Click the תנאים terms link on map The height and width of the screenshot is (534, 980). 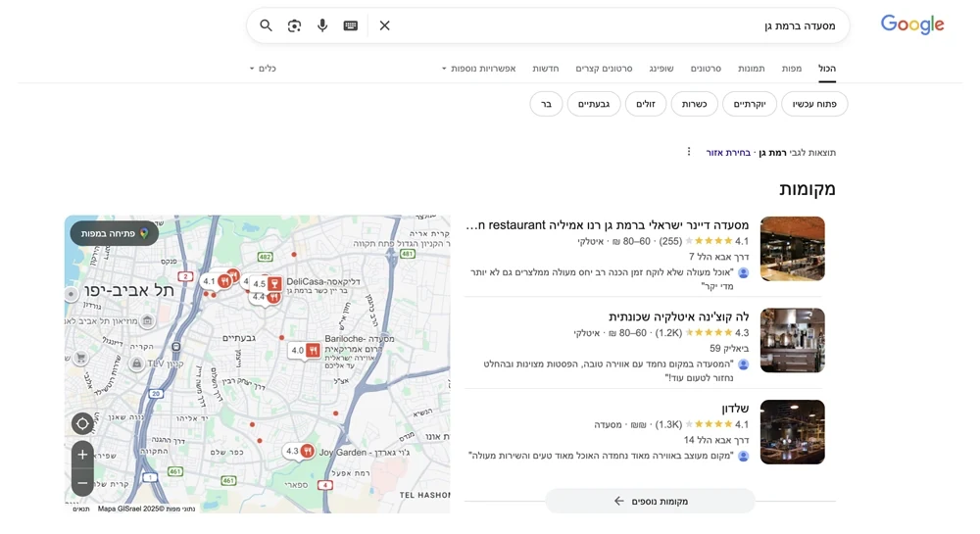pos(81,510)
